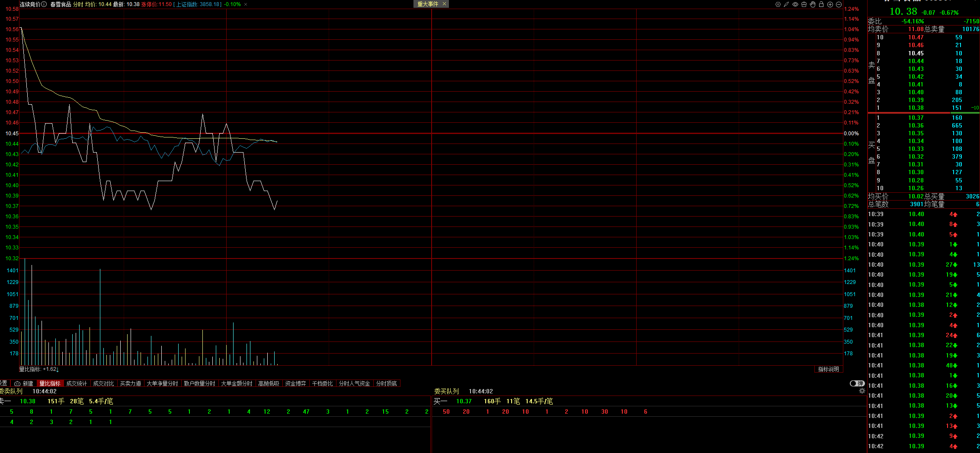Select the 千档委比 tab

tap(322, 383)
